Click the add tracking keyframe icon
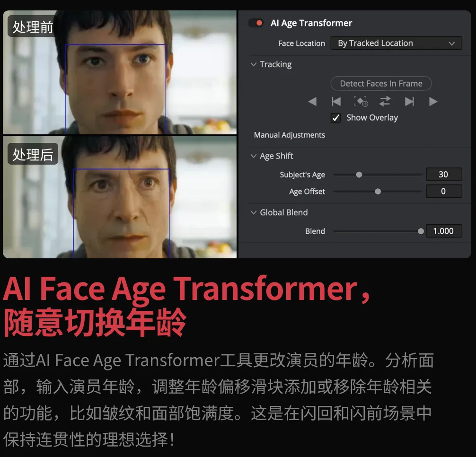The image size is (476, 457). (x=361, y=101)
